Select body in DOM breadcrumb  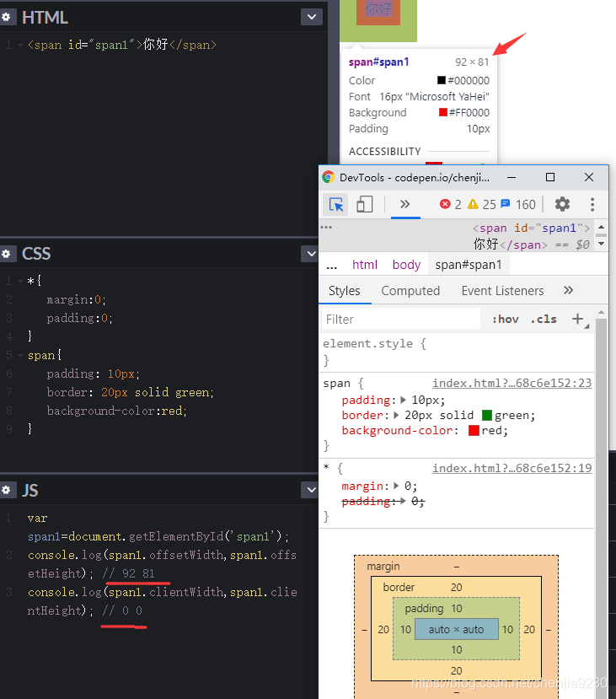click(x=406, y=265)
